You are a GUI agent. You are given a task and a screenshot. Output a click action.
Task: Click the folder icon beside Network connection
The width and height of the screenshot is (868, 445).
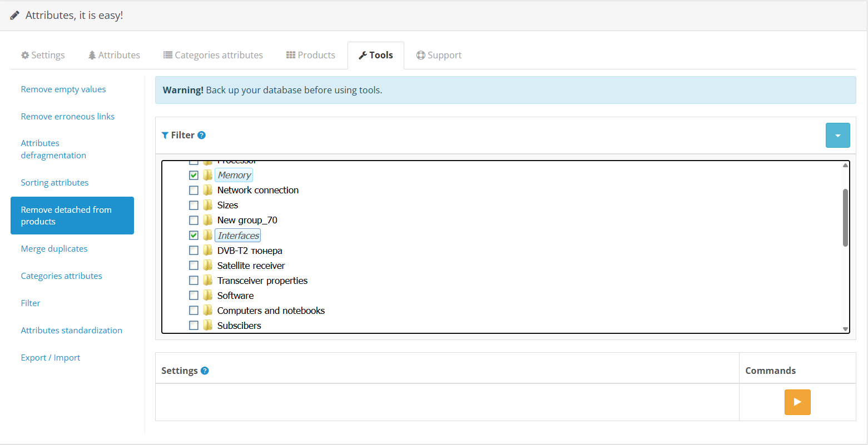(x=207, y=190)
